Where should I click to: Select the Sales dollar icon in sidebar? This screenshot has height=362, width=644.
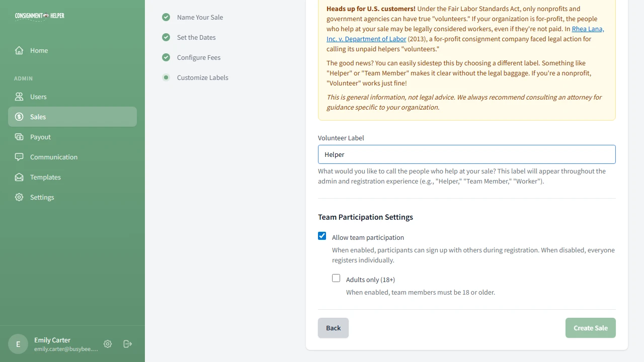19,117
